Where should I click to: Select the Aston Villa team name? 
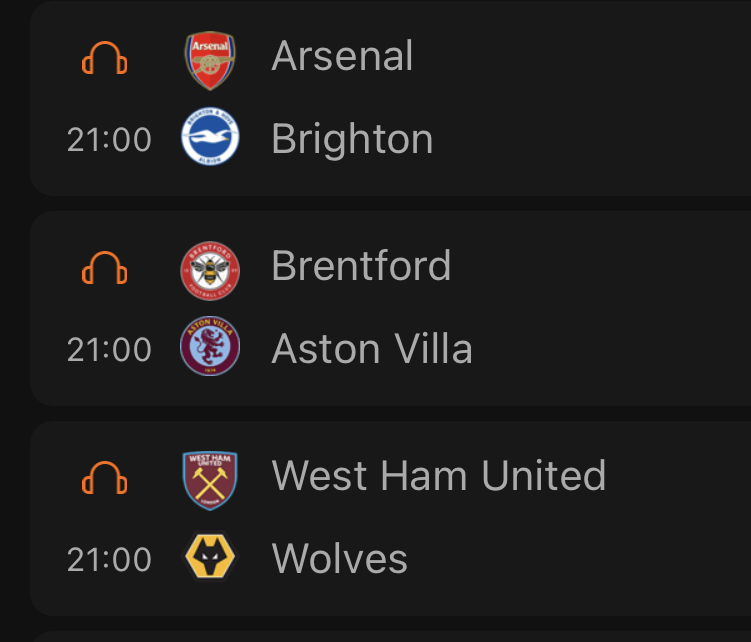(372, 349)
